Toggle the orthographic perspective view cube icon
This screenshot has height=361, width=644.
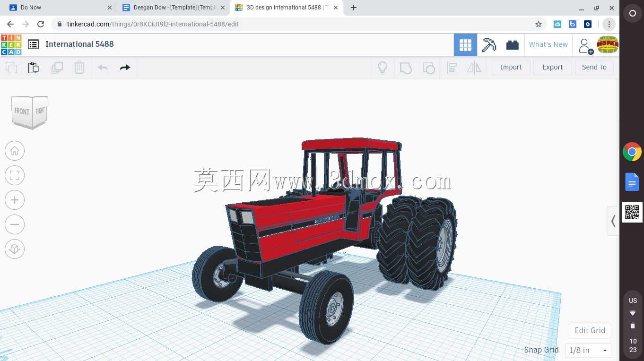pyautogui.click(x=15, y=249)
